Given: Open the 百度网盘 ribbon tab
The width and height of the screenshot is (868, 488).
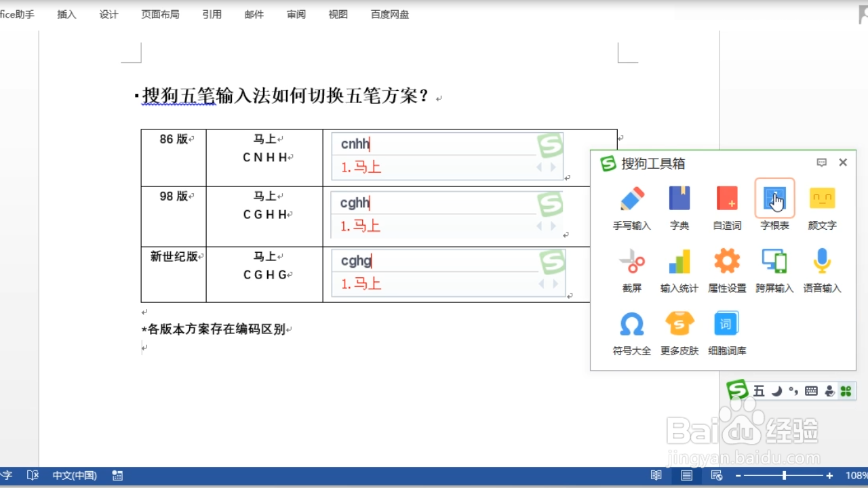Looking at the screenshot, I should [x=390, y=14].
